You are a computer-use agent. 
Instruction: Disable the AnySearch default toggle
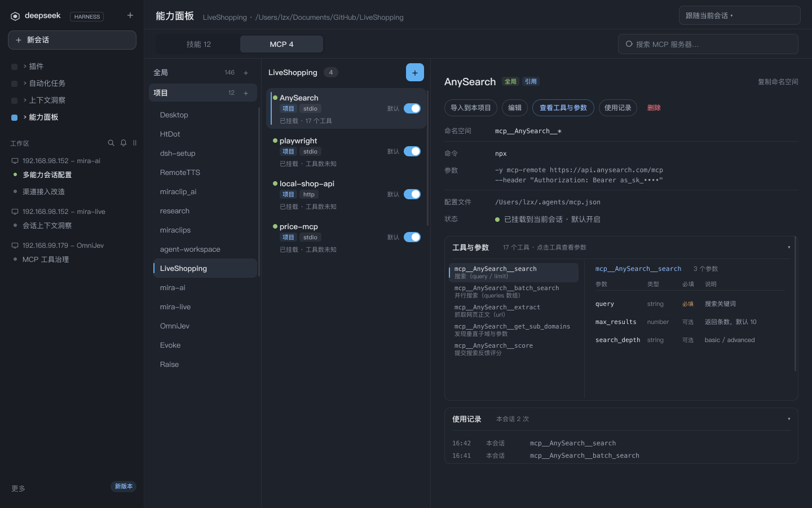pyautogui.click(x=412, y=108)
